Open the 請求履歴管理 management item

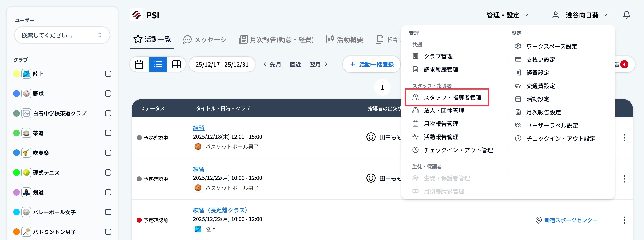[441, 69]
